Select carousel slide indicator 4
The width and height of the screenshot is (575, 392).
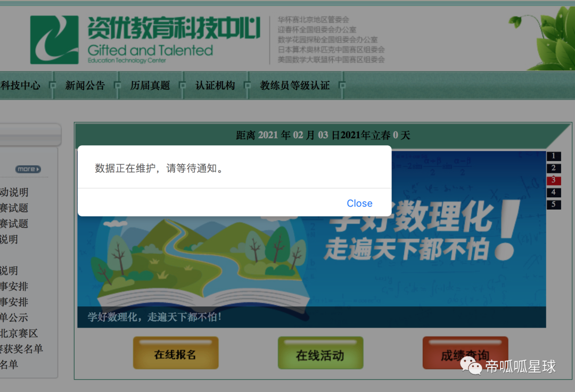pos(554,193)
